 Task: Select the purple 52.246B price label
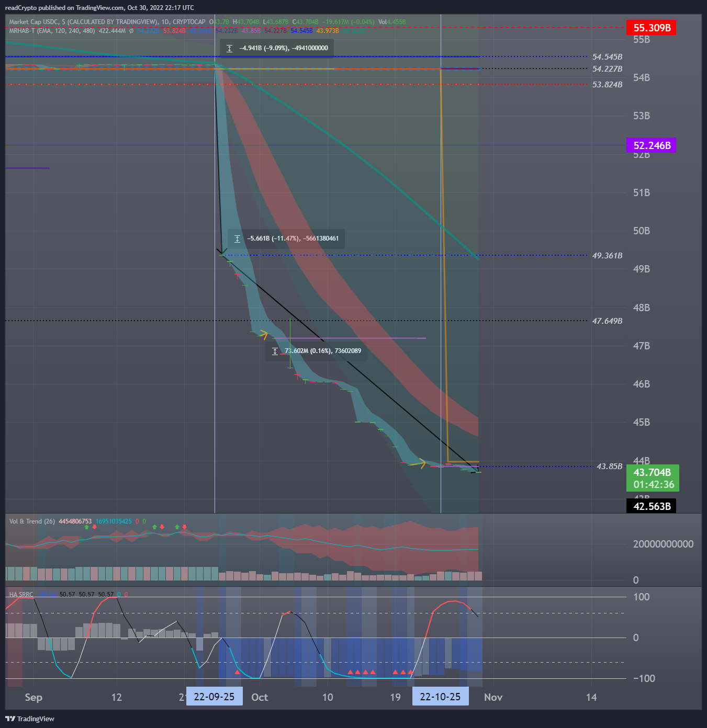point(652,145)
